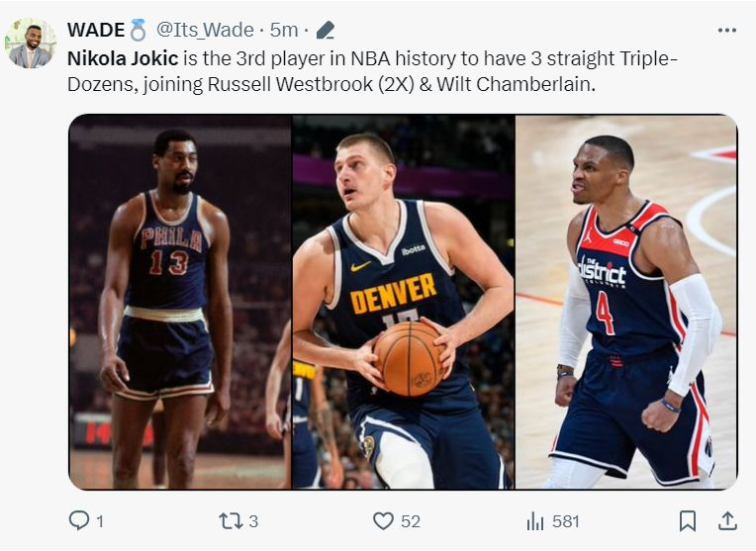View tweet analytics bar chart icon
The width and height of the screenshot is (756, 551).
(535, 521)
